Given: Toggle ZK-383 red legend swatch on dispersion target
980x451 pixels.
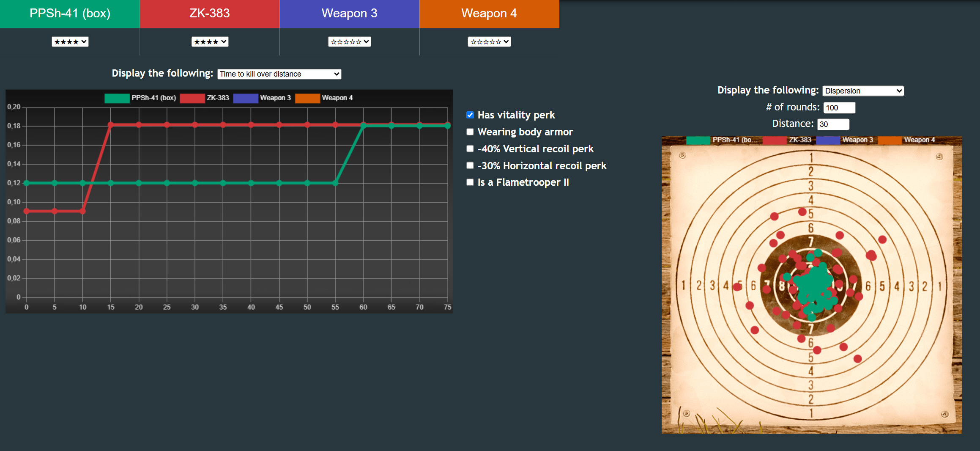Looking at the screenshot, I should point(775,140).
